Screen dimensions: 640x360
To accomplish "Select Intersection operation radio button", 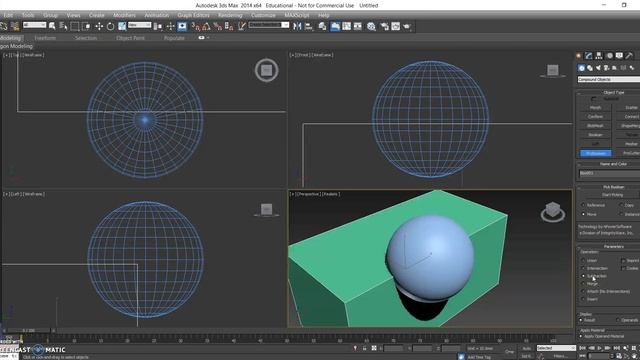I will pyautogui.click(x=583, y=268).
